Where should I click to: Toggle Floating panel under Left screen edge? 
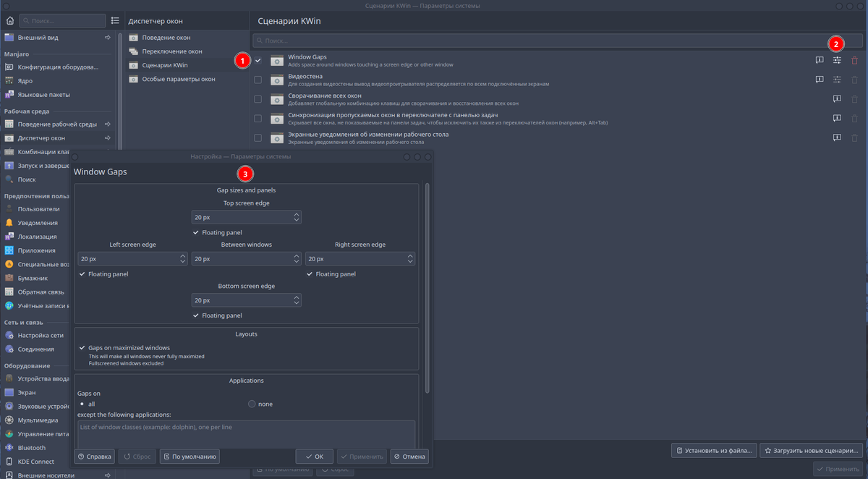point(103,274)
